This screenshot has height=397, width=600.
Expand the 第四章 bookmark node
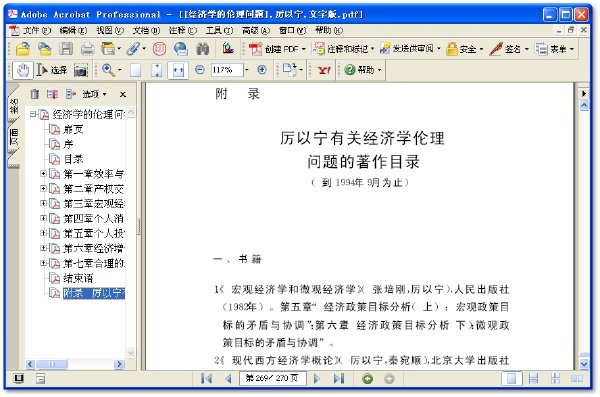[x=43, y=218]
